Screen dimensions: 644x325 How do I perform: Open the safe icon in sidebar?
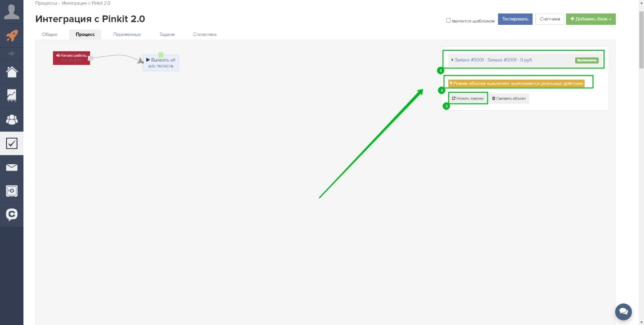tap(12, 191)
